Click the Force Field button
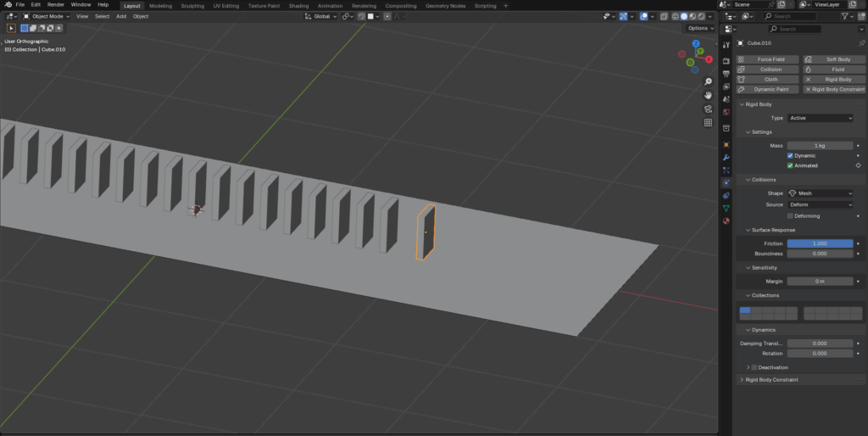 click(x=767, y=59)
